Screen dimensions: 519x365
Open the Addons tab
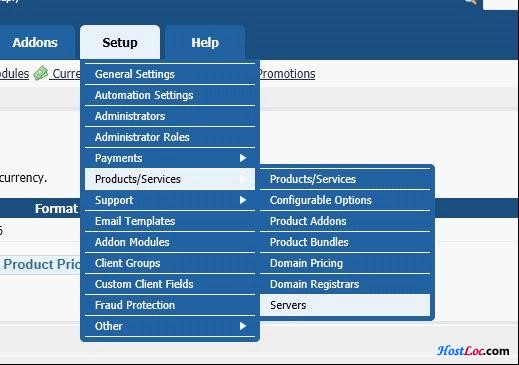pyautogui.click(x=35, y=42)
